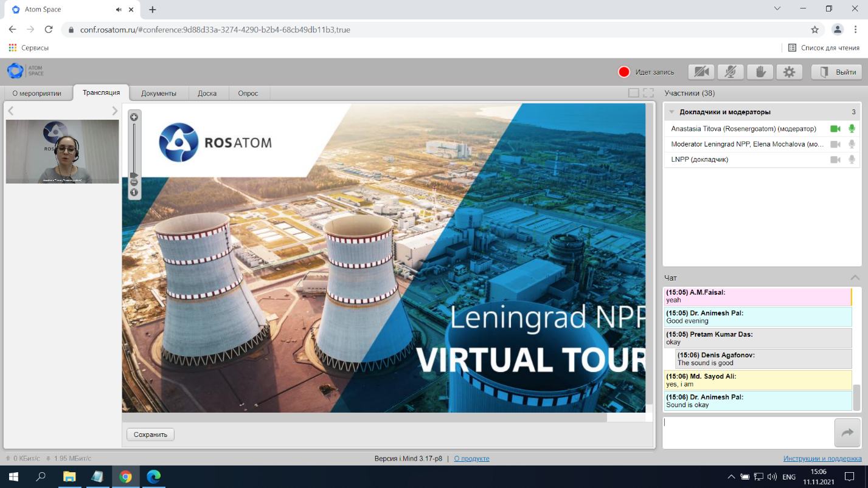Viewport: 868px width, 488px height.
Task: Click Md. Sayod Ali's "yes, i am" message
Action: point(758,380)
